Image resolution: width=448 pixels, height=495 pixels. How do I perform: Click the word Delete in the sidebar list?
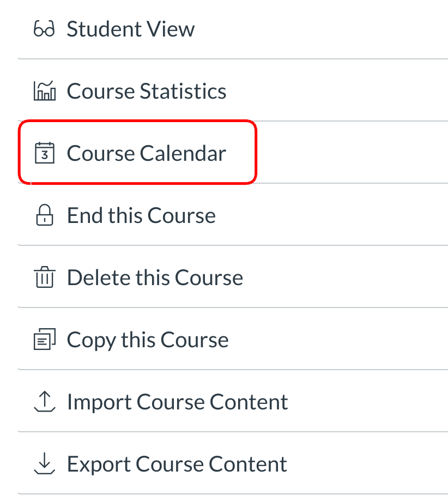pos(98,278)
